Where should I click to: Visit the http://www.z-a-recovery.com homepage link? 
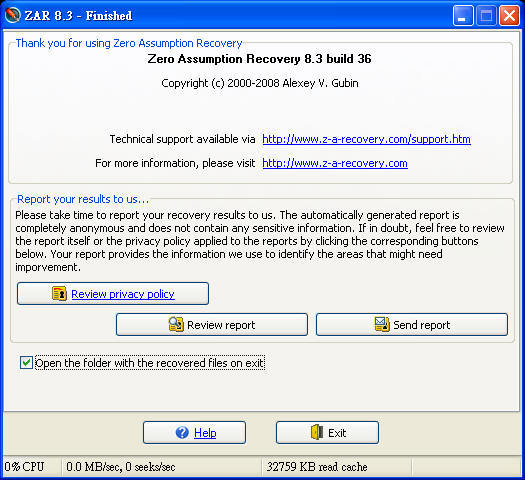coord(335,163)
